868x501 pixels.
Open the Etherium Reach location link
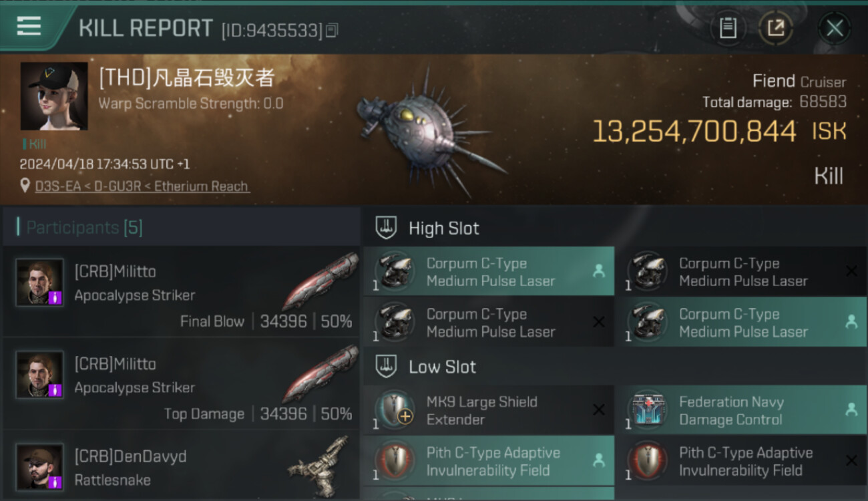click(142, 186)
